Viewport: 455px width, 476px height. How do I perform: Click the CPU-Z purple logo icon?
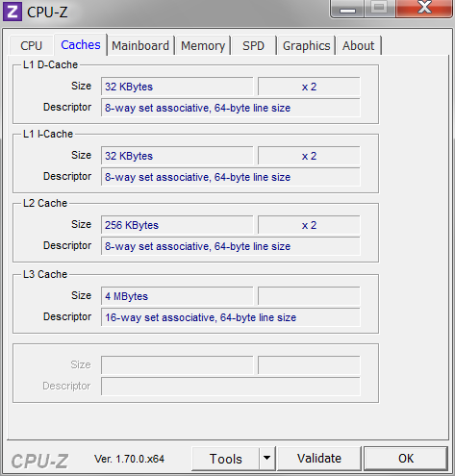[13, 12]
